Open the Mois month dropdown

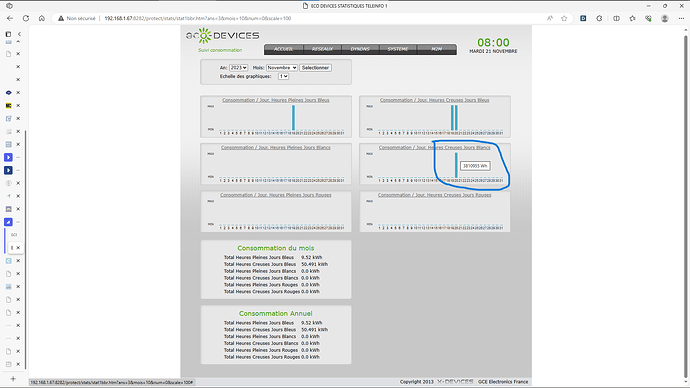click(282, 68)
